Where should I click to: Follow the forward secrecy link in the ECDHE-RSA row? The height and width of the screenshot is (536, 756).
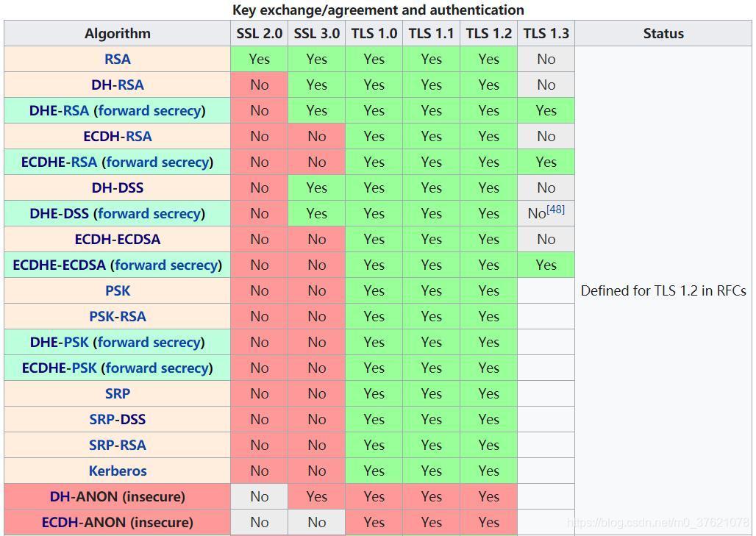[x=157, y=162]
